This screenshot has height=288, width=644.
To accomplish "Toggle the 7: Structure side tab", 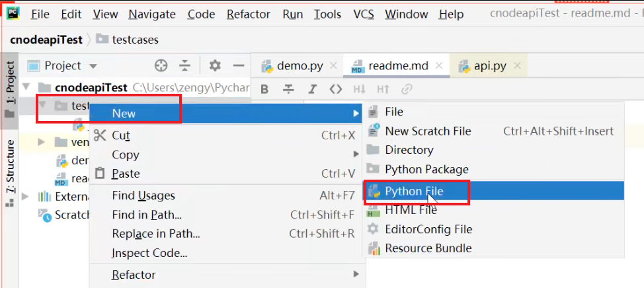I will coord(9,172).
